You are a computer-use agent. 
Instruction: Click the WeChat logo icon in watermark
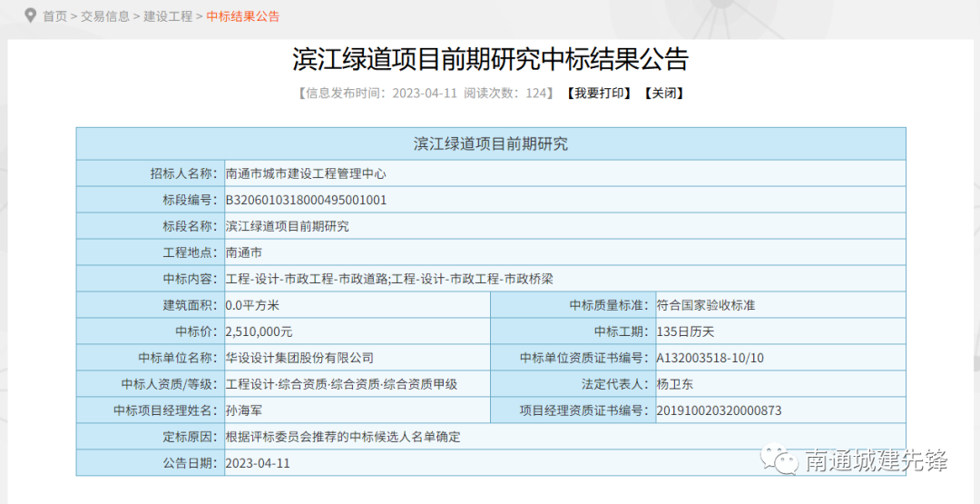(780, 459)
